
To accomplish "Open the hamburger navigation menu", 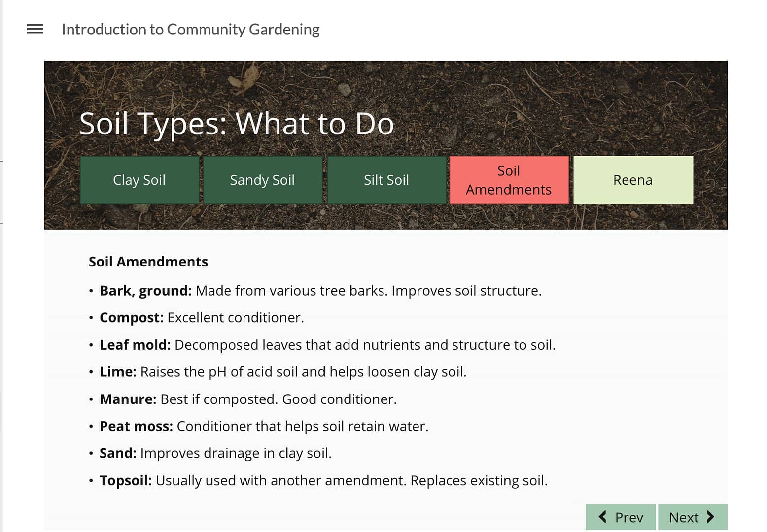I will click(35, 30).
